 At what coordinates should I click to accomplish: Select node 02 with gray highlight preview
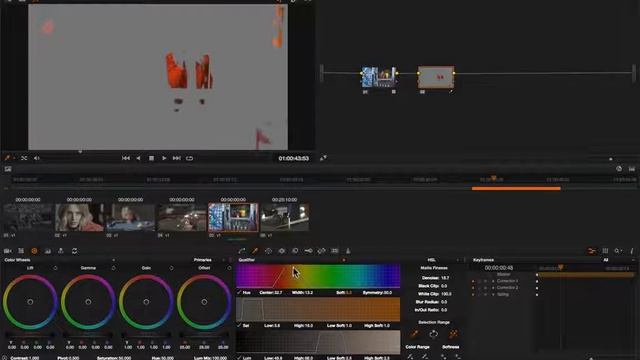(436, 77)
